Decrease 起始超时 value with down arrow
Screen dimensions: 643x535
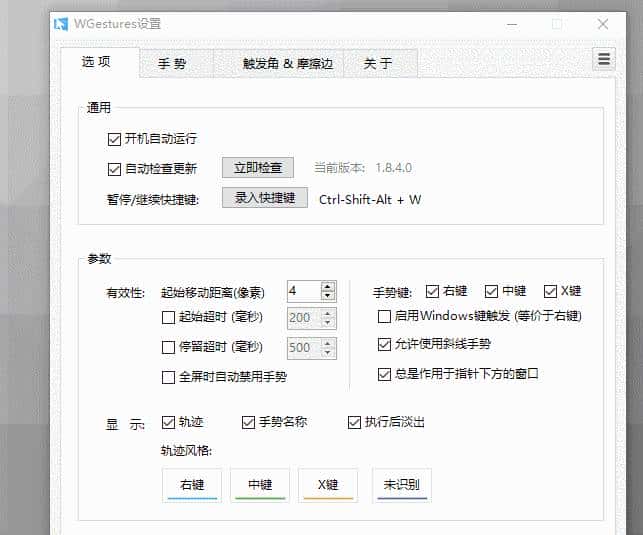coord(328,323)
